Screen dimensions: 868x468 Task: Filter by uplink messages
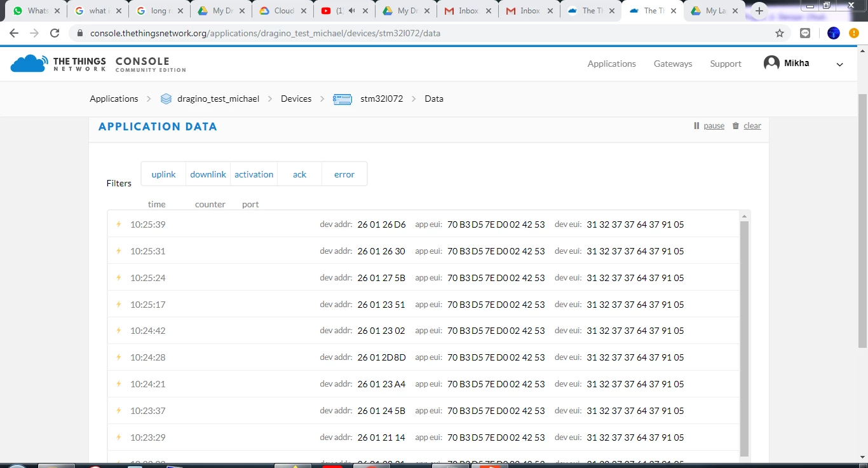click(x=163, y=174)
